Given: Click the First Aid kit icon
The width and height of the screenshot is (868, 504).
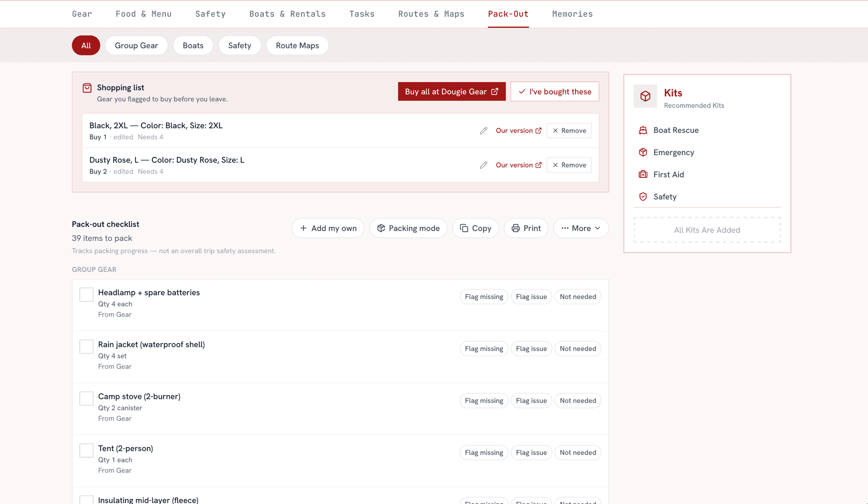Looking at the screenshot, I should [643, 174].
